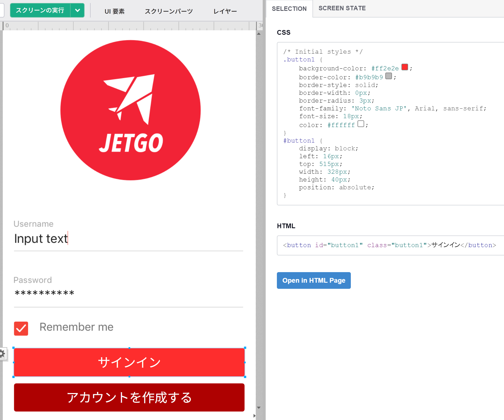The width and height of the screenshot is (504, 420).
Task: Switch to the SCREEN STATE tab
Action: point(342,8)
